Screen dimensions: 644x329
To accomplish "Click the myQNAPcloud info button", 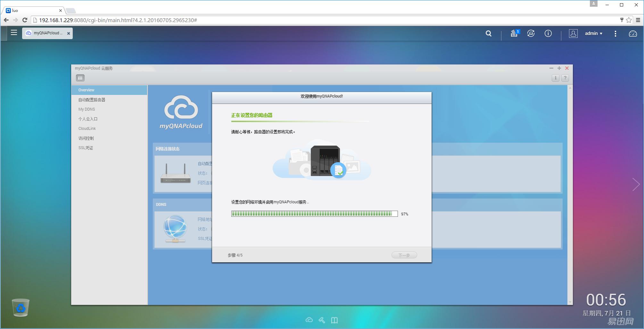I will 556,78.
